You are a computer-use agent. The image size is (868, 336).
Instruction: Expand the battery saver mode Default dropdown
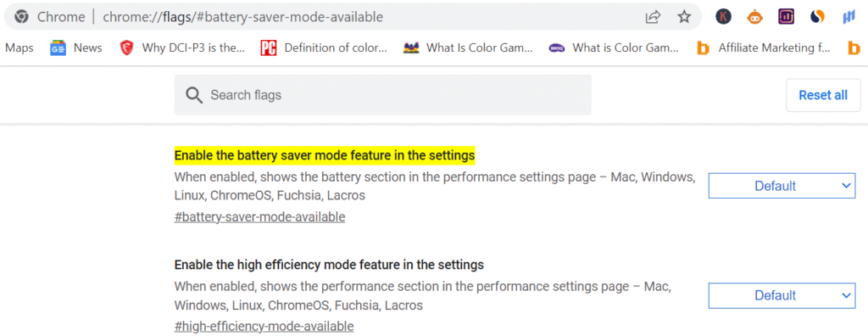(782, 186)
